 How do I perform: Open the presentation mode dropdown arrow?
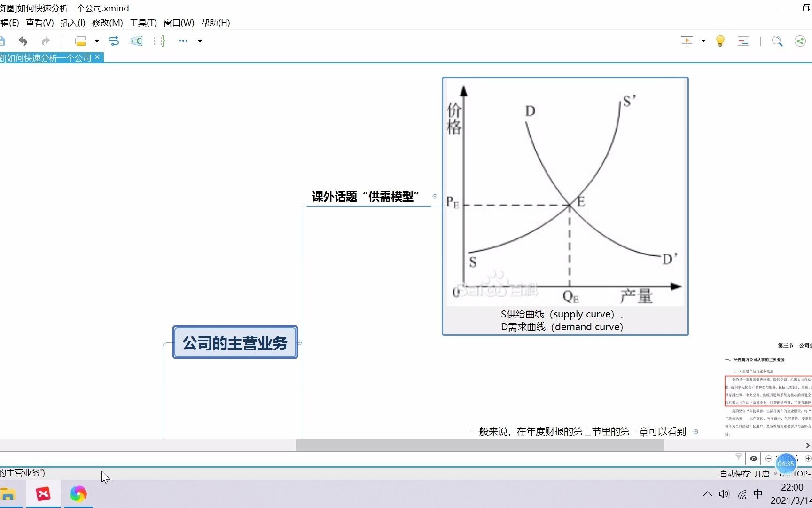703,41
